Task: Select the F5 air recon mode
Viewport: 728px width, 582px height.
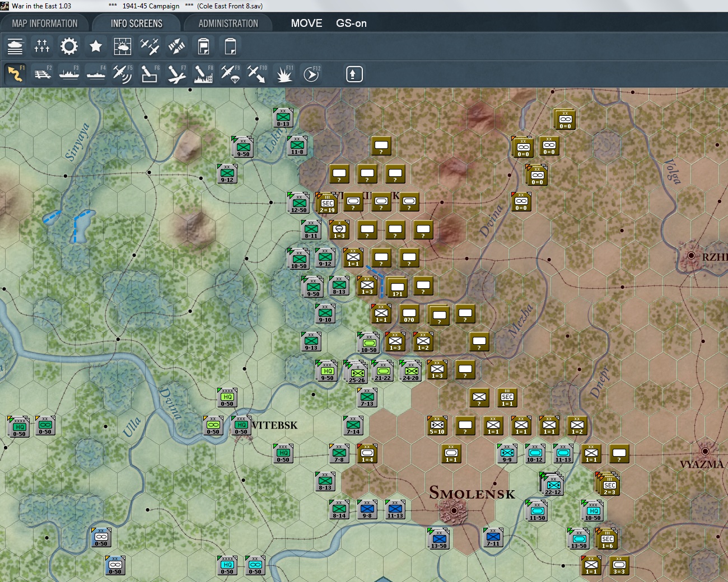Action: (123, 74)
